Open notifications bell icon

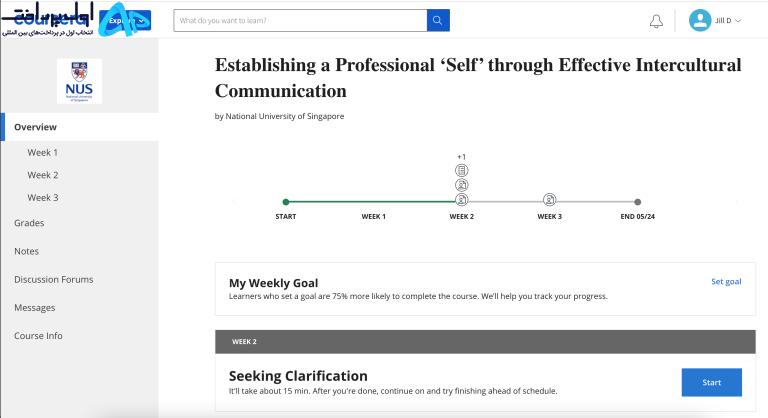point(656,21)
